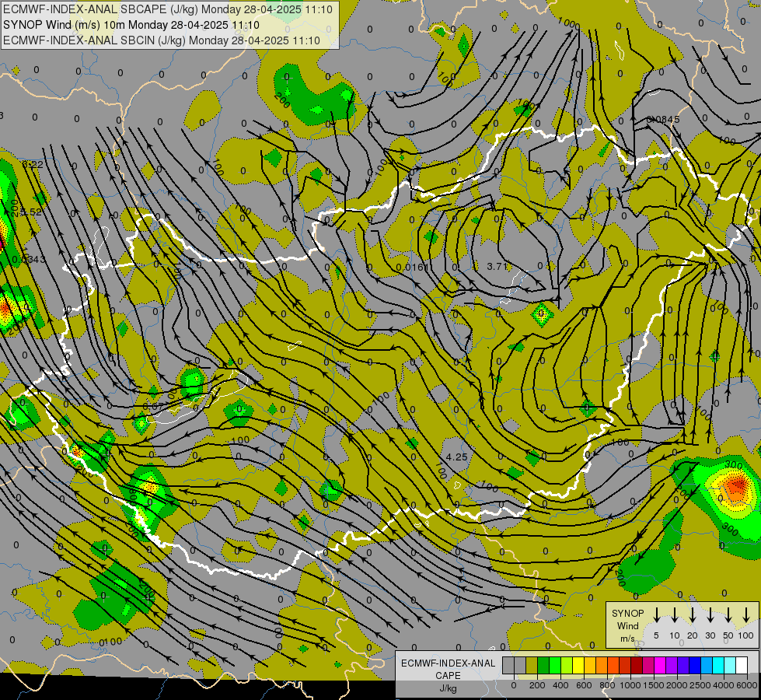Click the 100 speed label in wind legend
This screenshot has width=761, height=700.
(x=746, y=635)
